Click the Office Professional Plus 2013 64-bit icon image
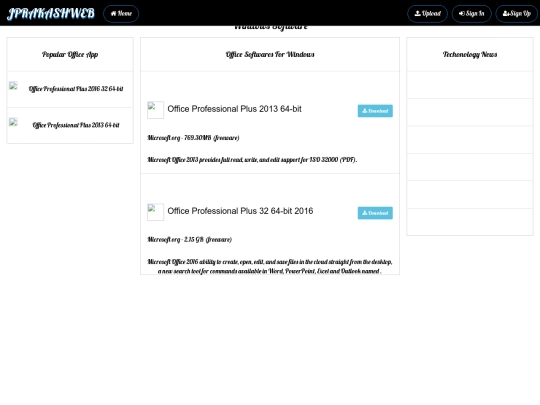The width and height of the screenshot is (540, 405). (x=155, y=110)
